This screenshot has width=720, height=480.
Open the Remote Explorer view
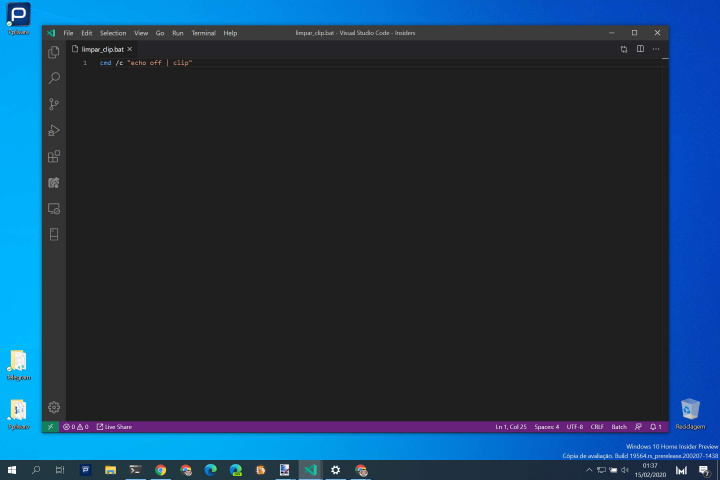tap(54, 208)
